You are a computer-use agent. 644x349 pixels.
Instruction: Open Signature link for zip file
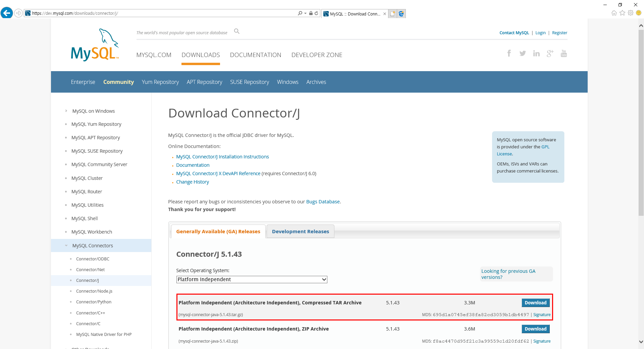coord(542,341)
